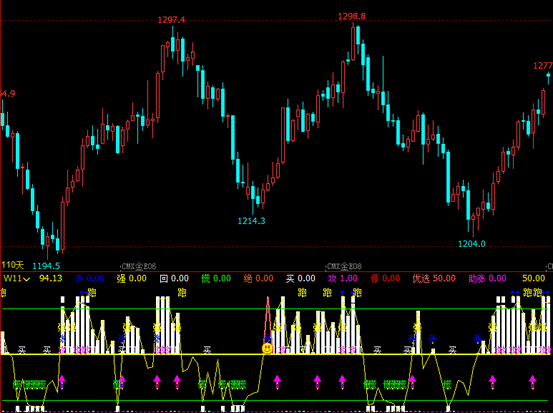Click the blue 涨 0.00 indicator value

89,279
